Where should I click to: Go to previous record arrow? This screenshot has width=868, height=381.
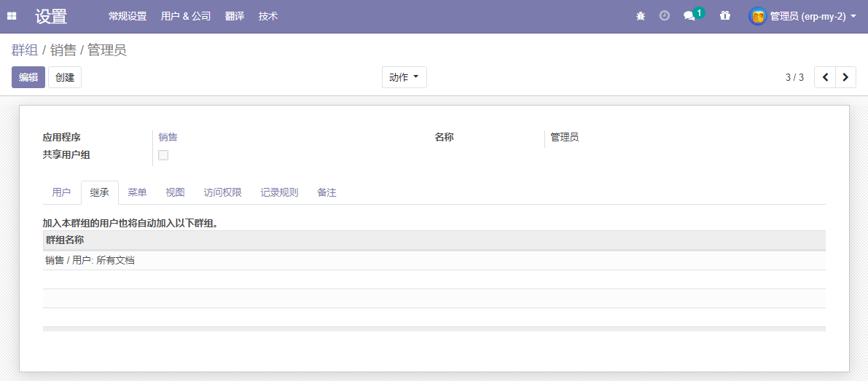(825, 77)
